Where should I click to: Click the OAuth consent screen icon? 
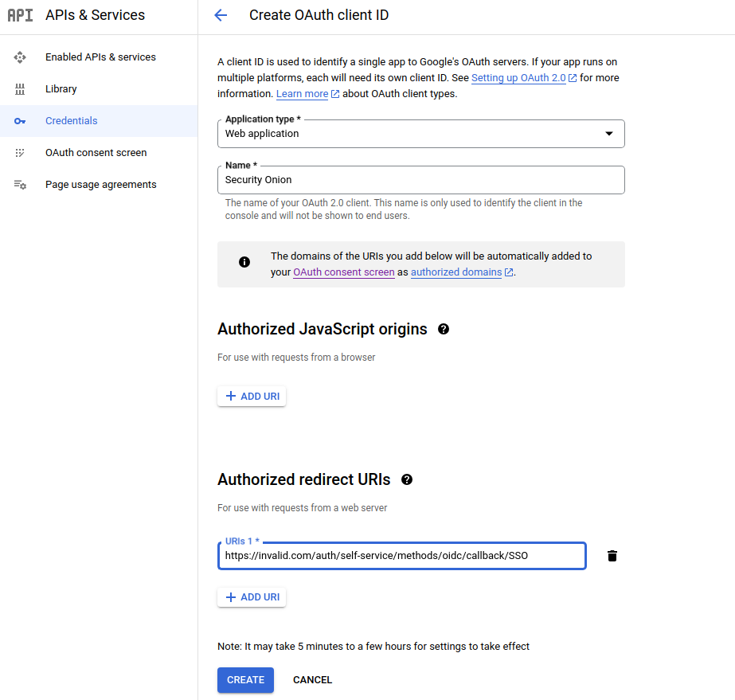pyautogui.click(x=20, y=153)
